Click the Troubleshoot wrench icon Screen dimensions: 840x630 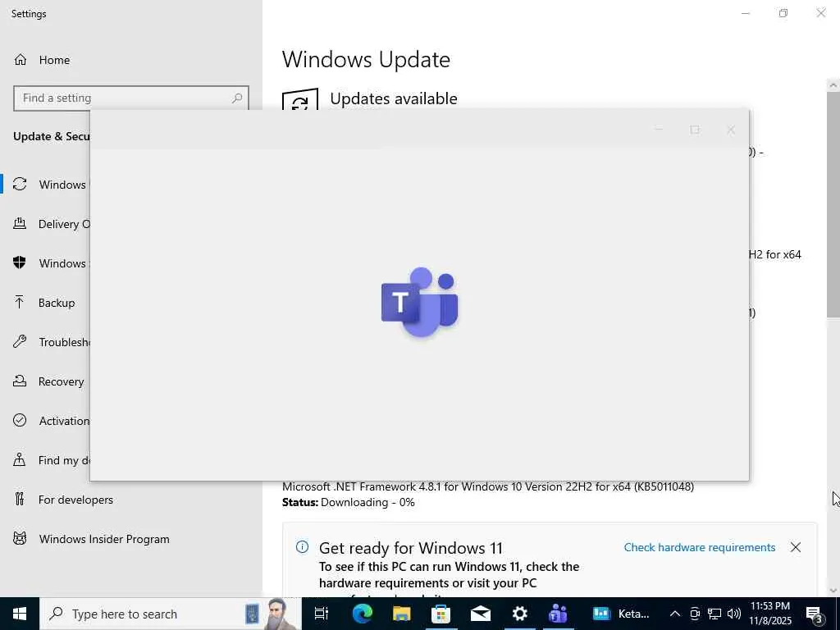click(x=20, y=341)
